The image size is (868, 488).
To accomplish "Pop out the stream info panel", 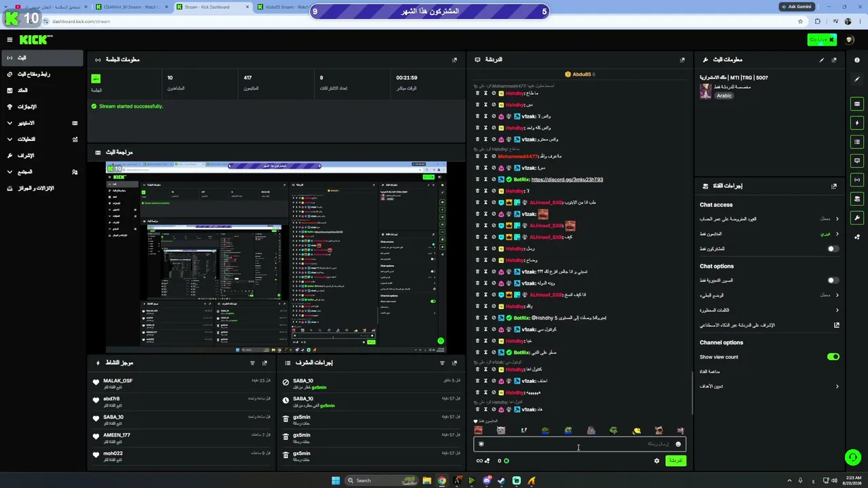I will [x=834, y=60].
